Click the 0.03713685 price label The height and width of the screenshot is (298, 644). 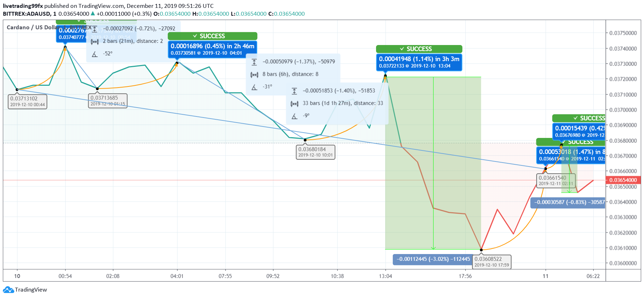click(107, 101)
